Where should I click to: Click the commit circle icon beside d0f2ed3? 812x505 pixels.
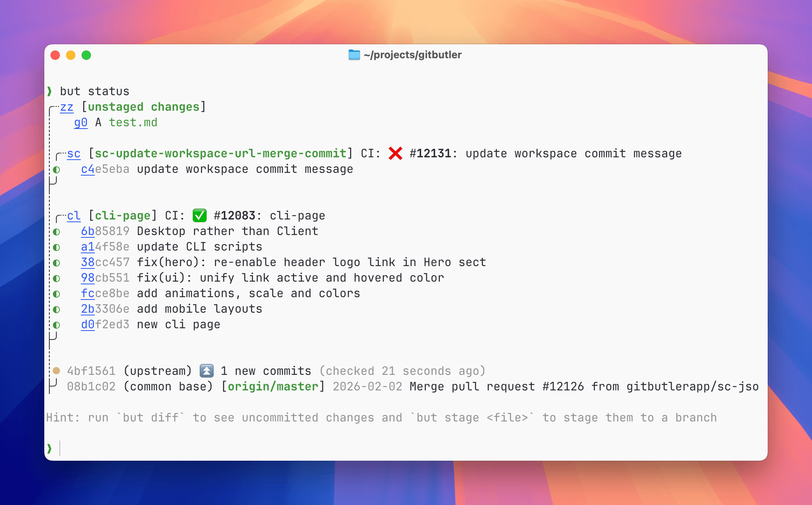point(56,324)
